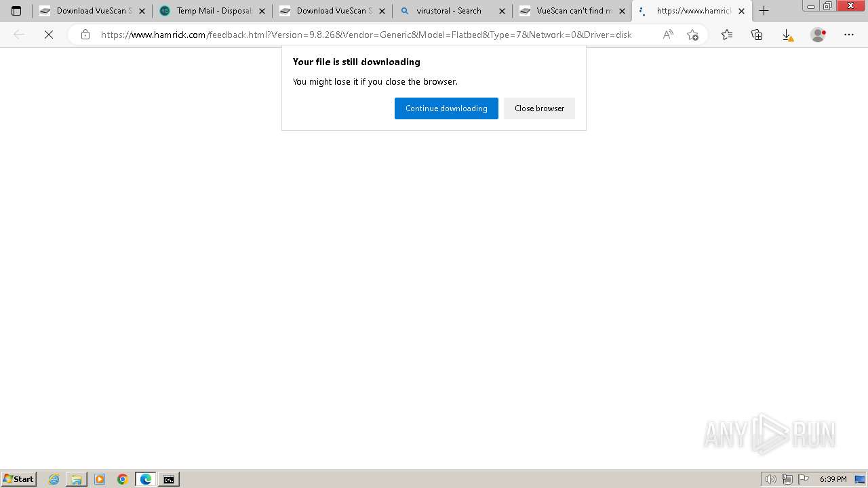
Task: Open Settings and more ellipsis menu
Action: click(849, 35)
